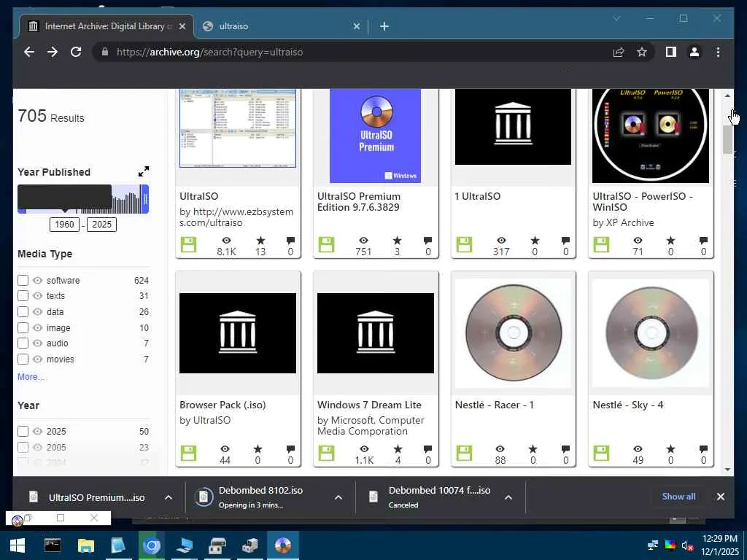Screen dimensions: 747x560
Task: Open UltraISO Premium Edition 9.7.6.3829 item
Action: [359, 201]
